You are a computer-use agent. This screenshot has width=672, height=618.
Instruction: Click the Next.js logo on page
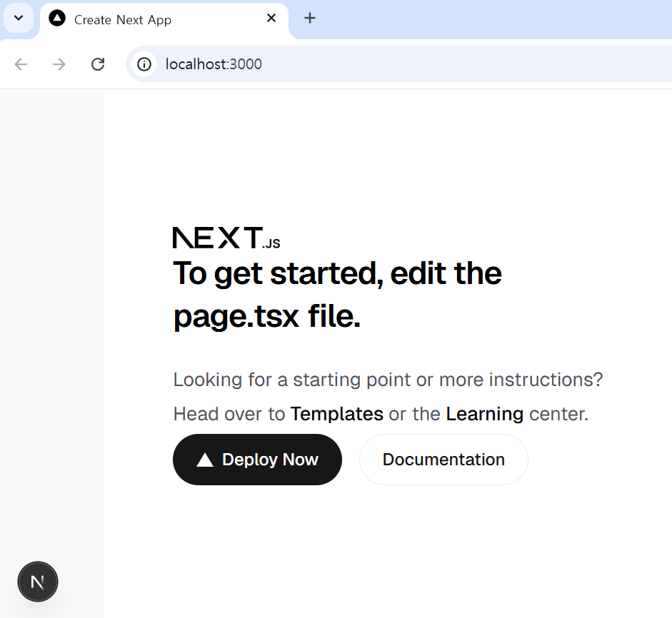click(226, 238)
